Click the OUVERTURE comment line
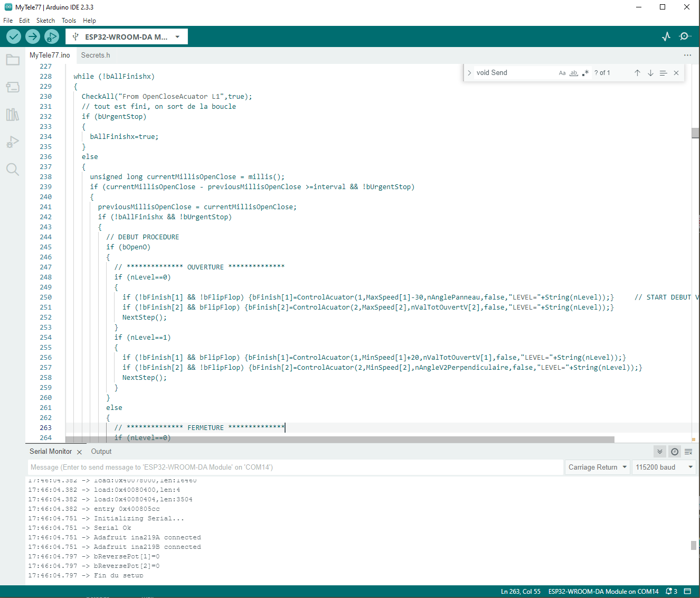 200,267
